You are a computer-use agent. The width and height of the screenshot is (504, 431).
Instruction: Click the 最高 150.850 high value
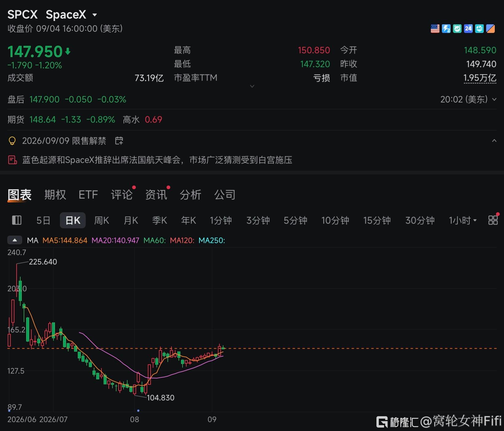314,50
